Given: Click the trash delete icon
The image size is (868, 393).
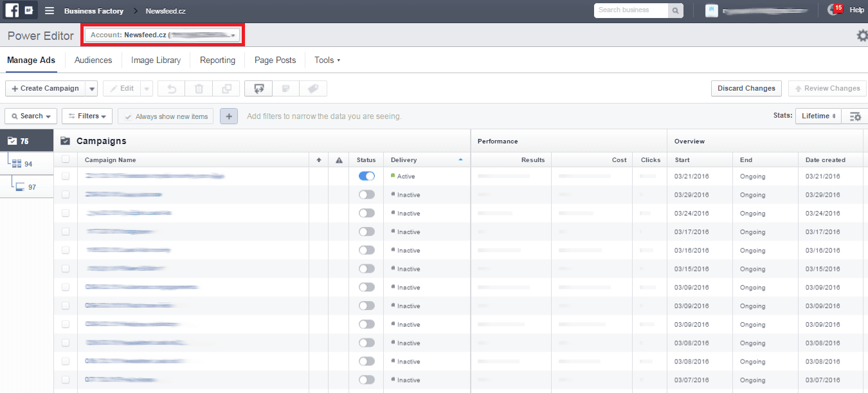Looking at the screenshot, I should click(x=199, y=89).
